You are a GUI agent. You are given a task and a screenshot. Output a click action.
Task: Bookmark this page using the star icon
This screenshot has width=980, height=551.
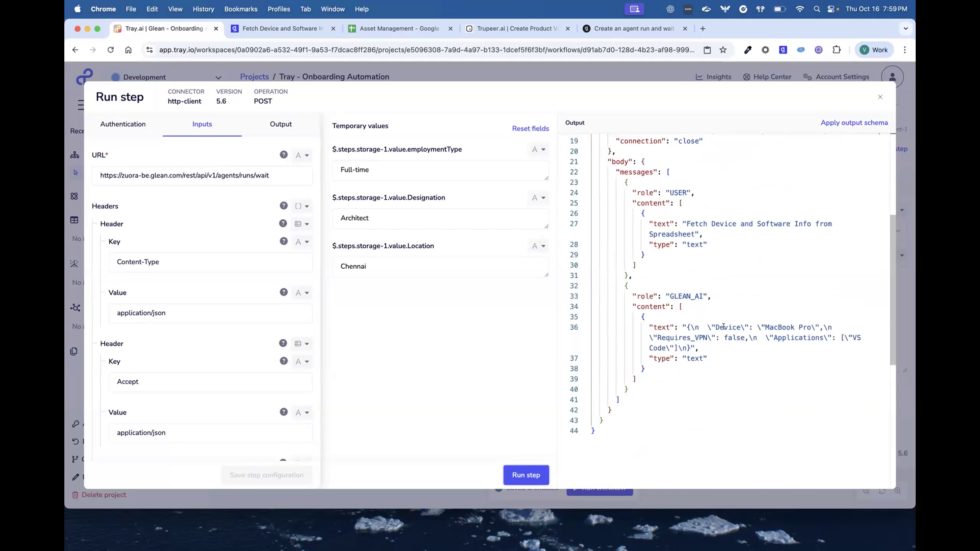722,50
